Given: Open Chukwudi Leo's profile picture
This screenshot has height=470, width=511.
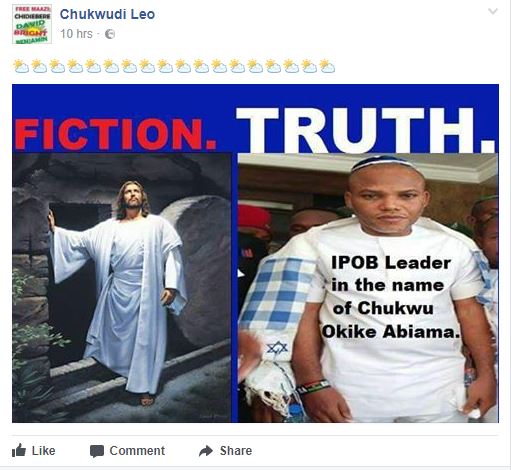Looking at the screenshot, I should tap(32, 24).
